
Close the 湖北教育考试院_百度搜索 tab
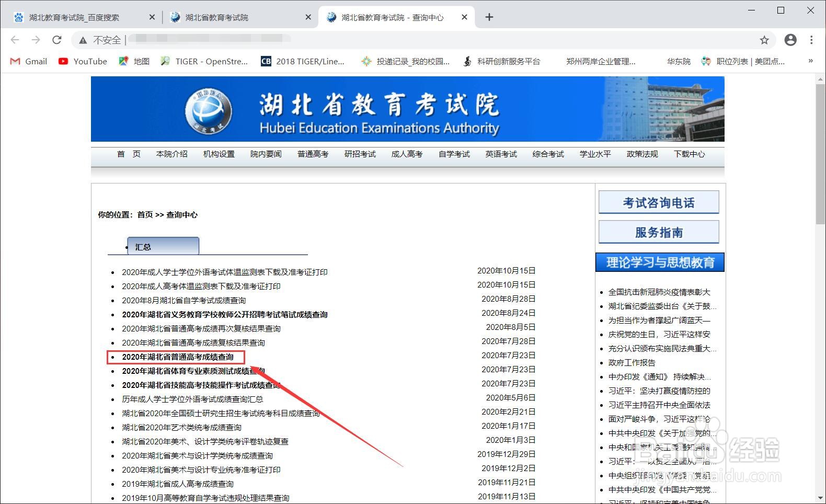[x=152, y=17]
